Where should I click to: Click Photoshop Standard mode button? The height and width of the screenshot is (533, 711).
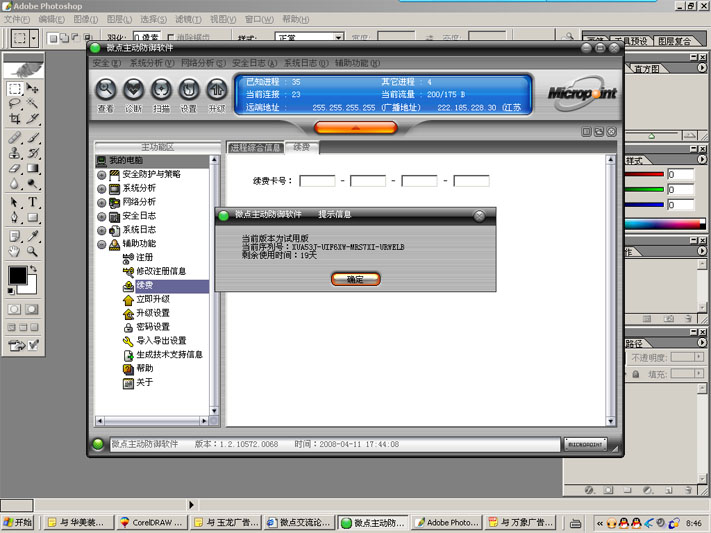[x=14, y=309]
